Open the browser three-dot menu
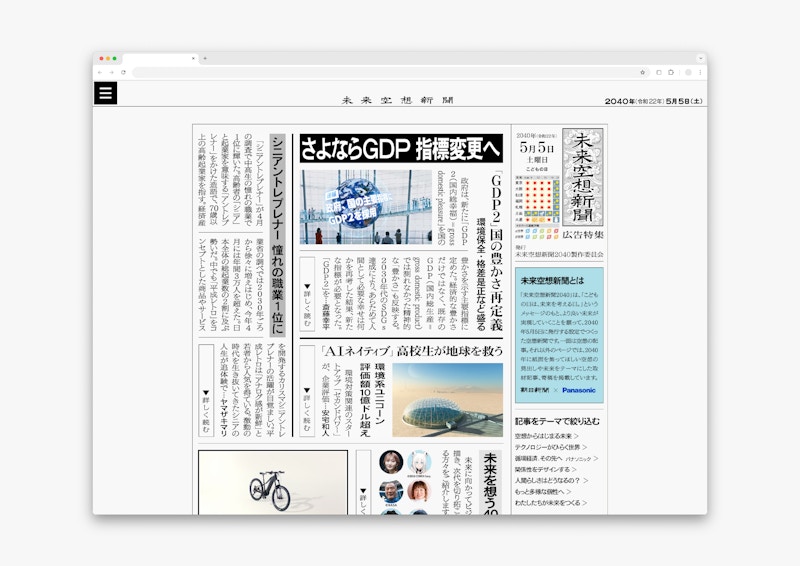 699,72
